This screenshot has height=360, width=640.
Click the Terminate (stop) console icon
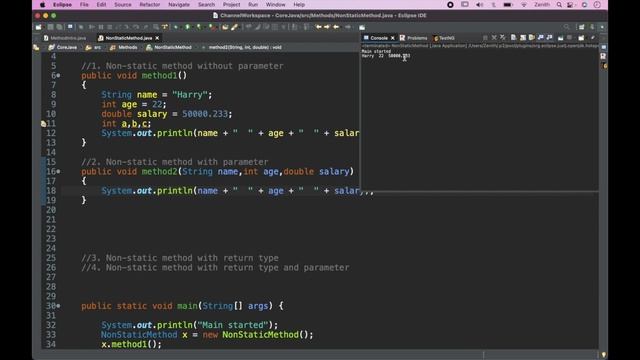click(485, 38)
